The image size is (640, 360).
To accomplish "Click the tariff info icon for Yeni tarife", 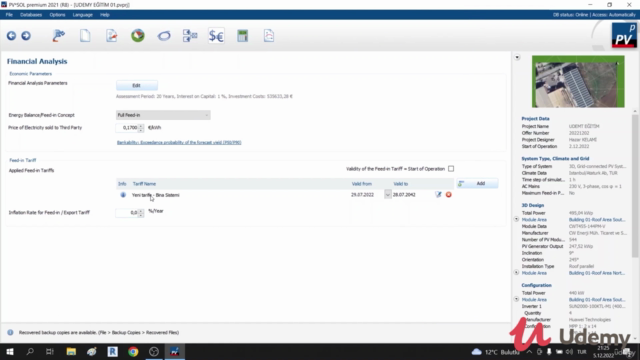I will (123, 195).
